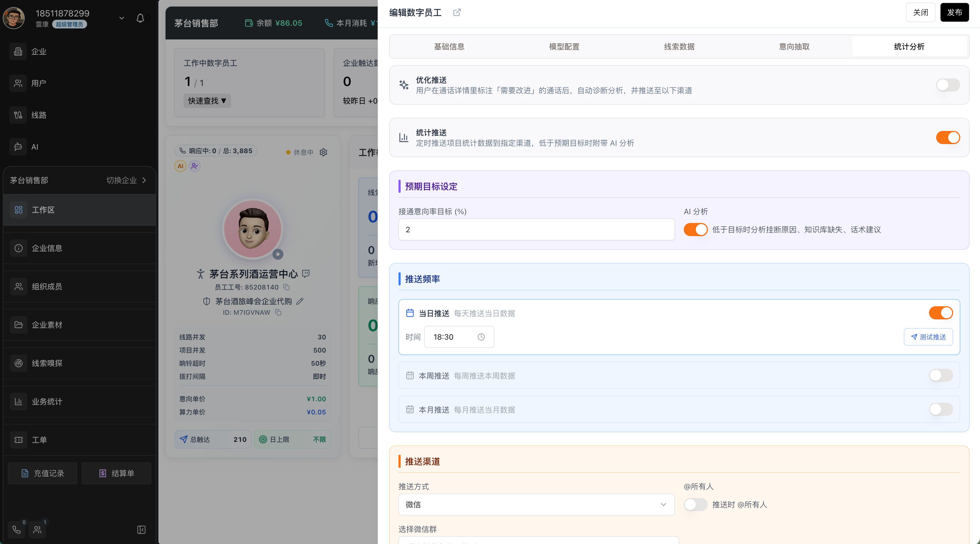Copy the employee number 85208140
The width and height of the screenshot is (980, 544).
point(286,287)
